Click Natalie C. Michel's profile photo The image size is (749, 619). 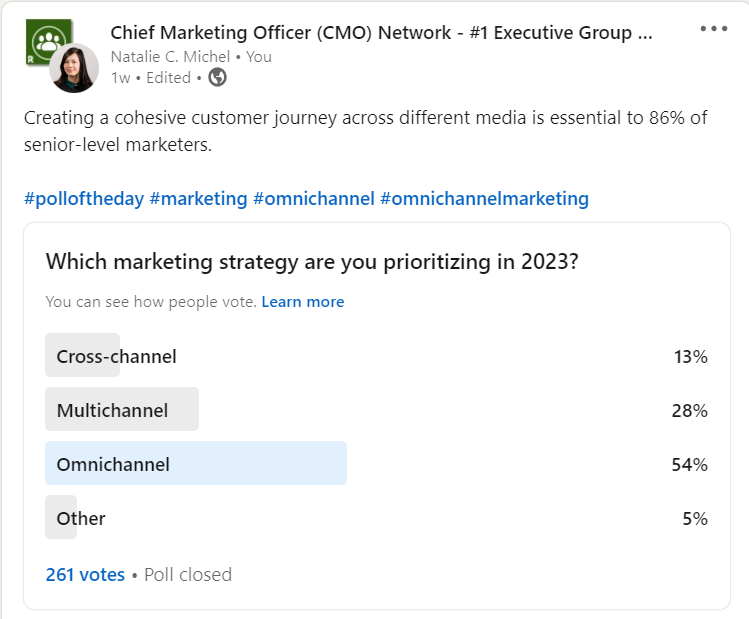click(75, 67)
